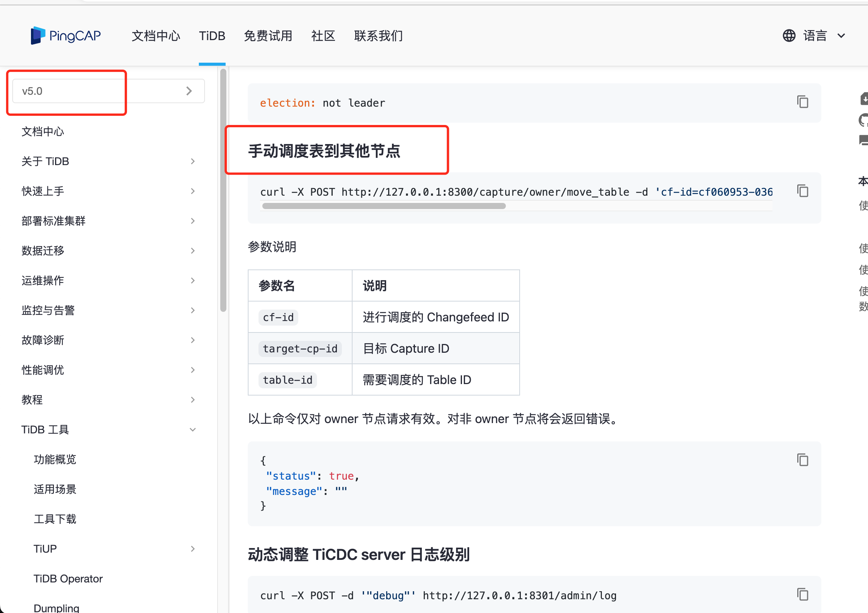Click the PingCAP logo
The width and height of the screenshot is (868, 613).
click(65, 36)
